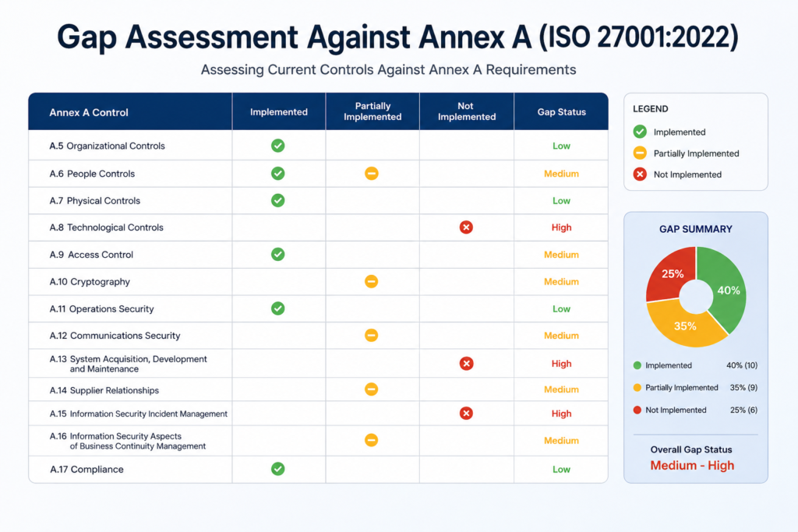Click the red Not Implemented icon in legend
The height and width of the screenshot is (532, 798).
tap(640, 174)
